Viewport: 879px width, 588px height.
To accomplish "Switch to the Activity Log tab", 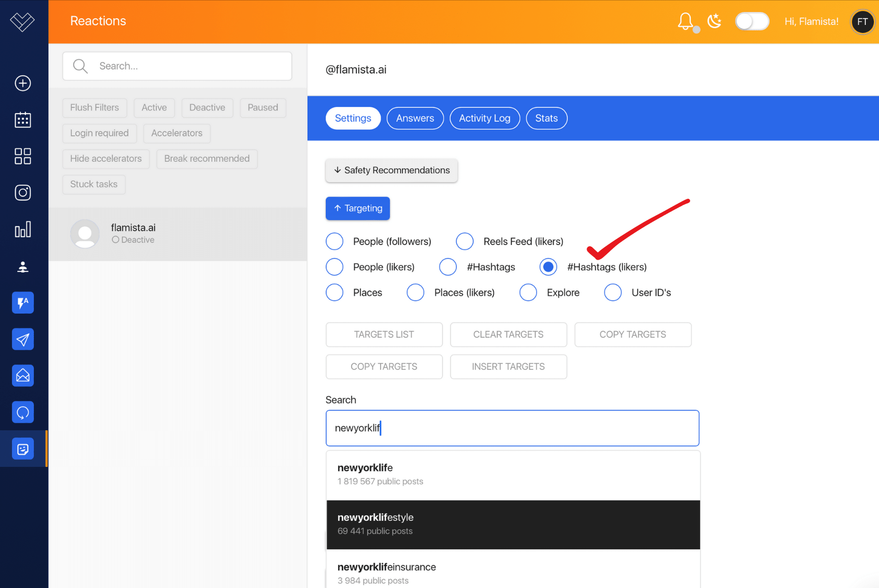I will pos(484,118).
